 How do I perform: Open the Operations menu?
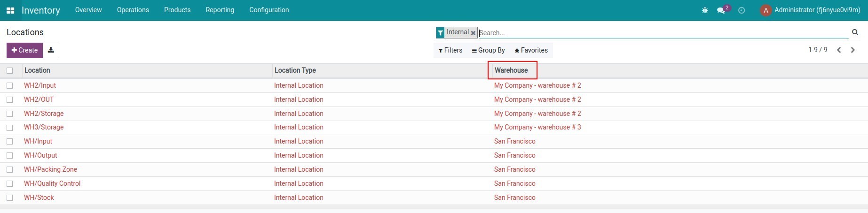pos(133,10)
